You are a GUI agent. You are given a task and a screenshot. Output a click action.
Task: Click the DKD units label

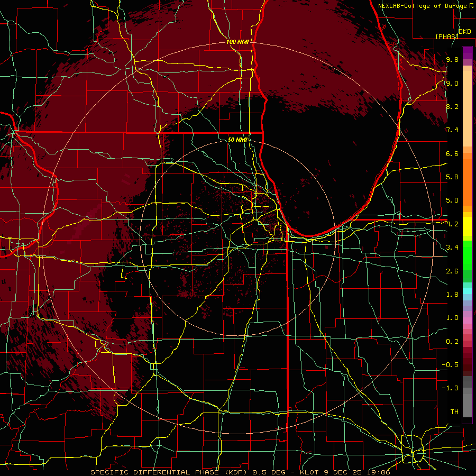465,32
